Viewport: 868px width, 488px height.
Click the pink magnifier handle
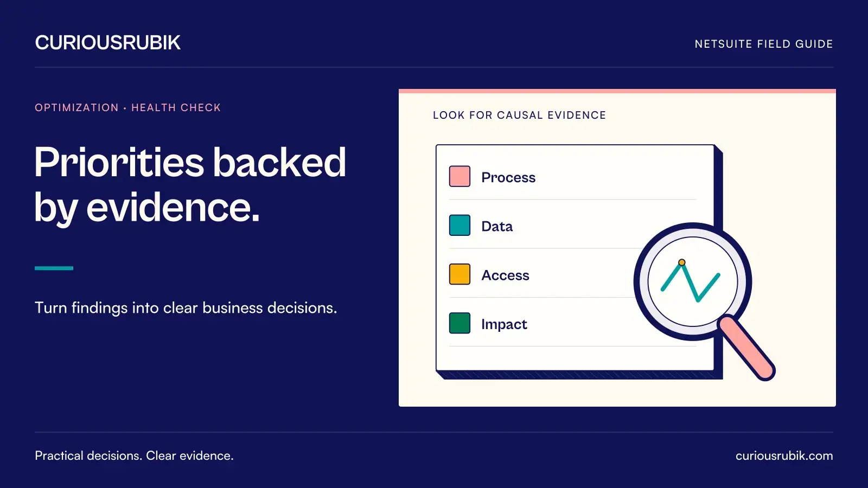746,348
